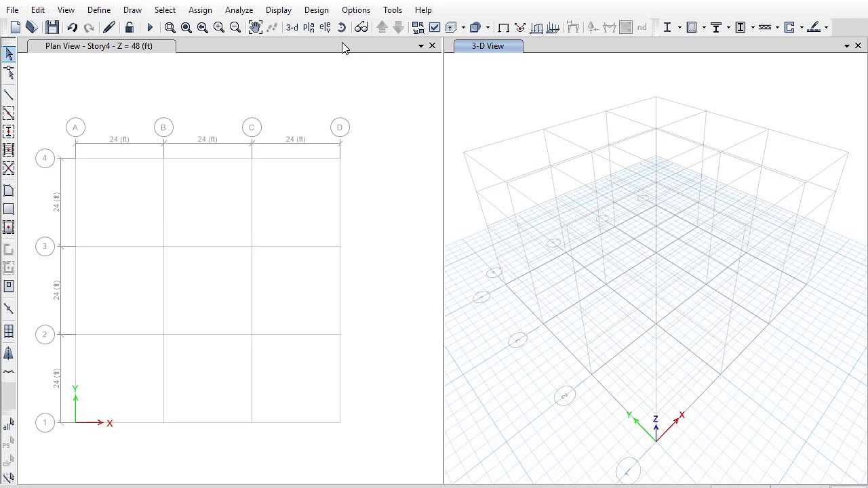Image resolution: width=868 pixels, height=488 pixels.
Task: Open the File menu
Action: tap(12, 10)
